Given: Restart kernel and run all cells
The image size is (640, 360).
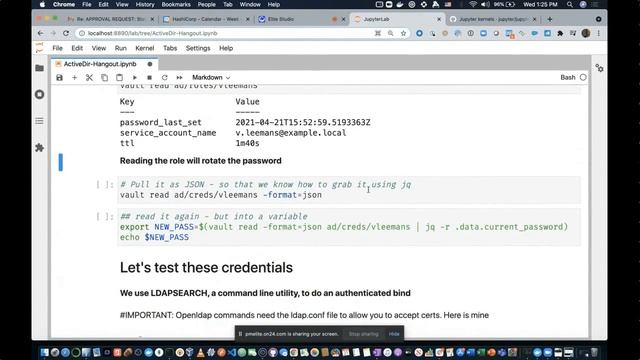Looking at the screenshot, I should tap(179, 78).
